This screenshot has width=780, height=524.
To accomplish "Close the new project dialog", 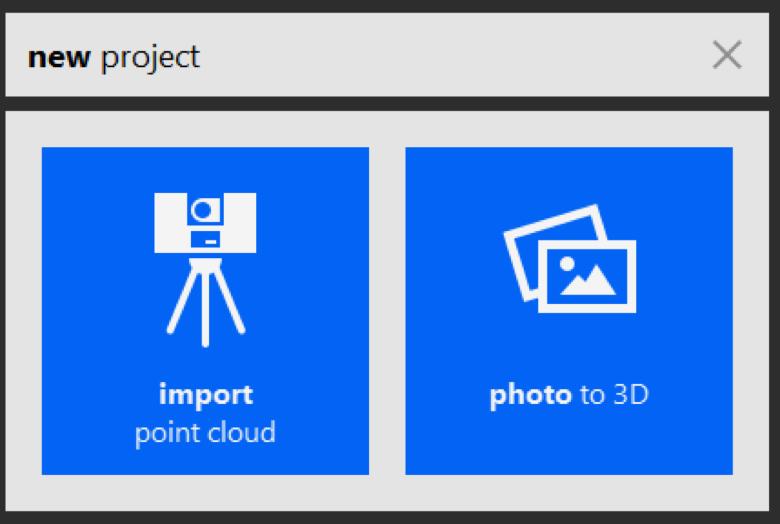I will click(727, 55).
